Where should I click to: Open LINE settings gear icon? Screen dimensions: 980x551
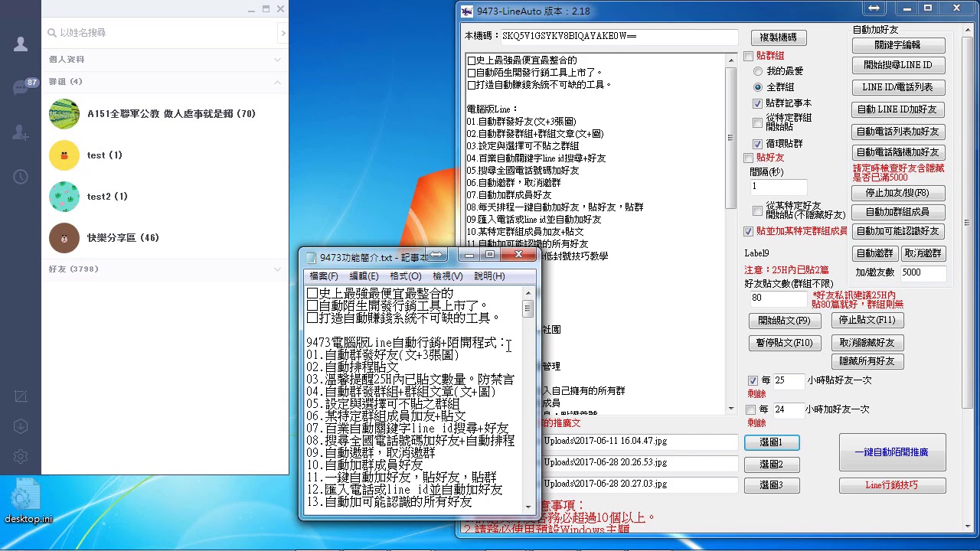pyautogui.click(x=21, y=456)
